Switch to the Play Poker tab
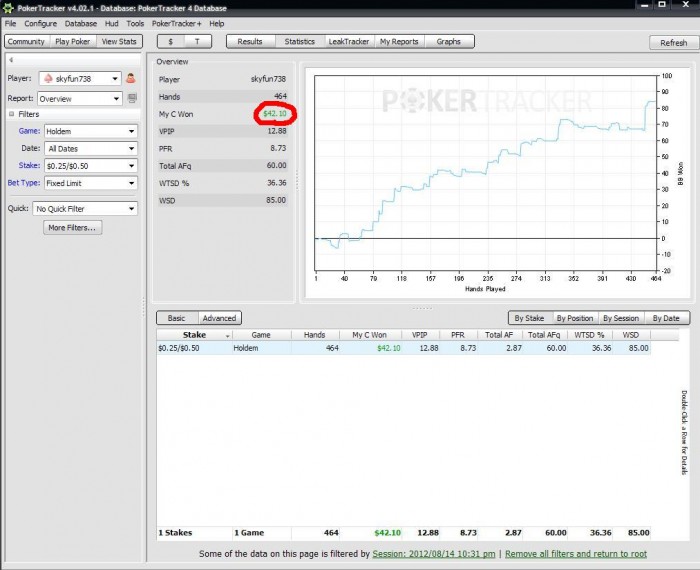Image resolution: width=700 pixels, height=570 pixels. (x=73, y=42)
